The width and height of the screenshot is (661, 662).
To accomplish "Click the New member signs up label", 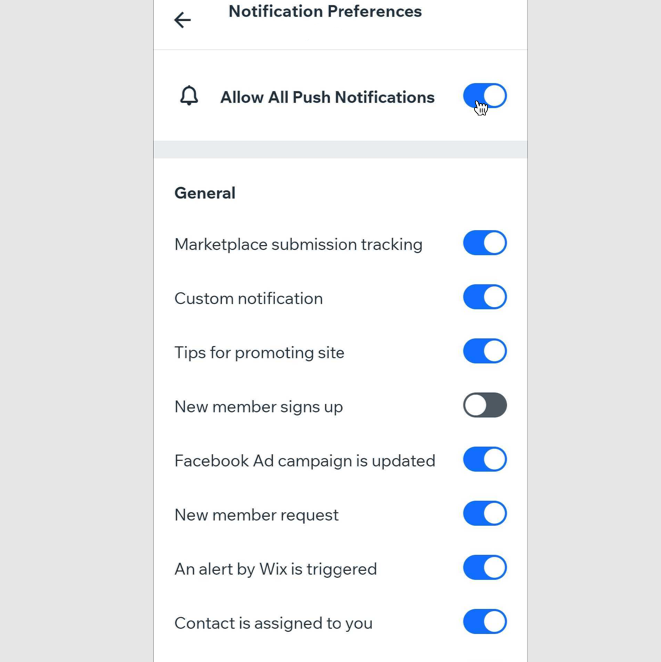I will [258, 406].
